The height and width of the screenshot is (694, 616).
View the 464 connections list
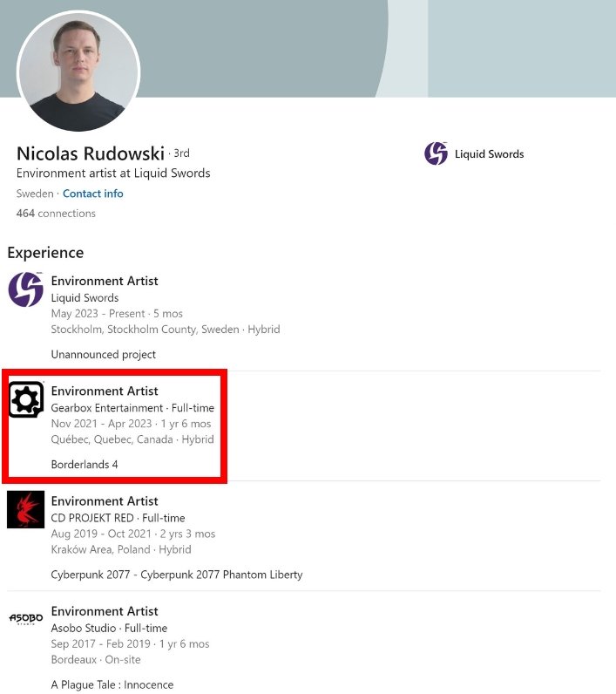(x=56, y=214)
